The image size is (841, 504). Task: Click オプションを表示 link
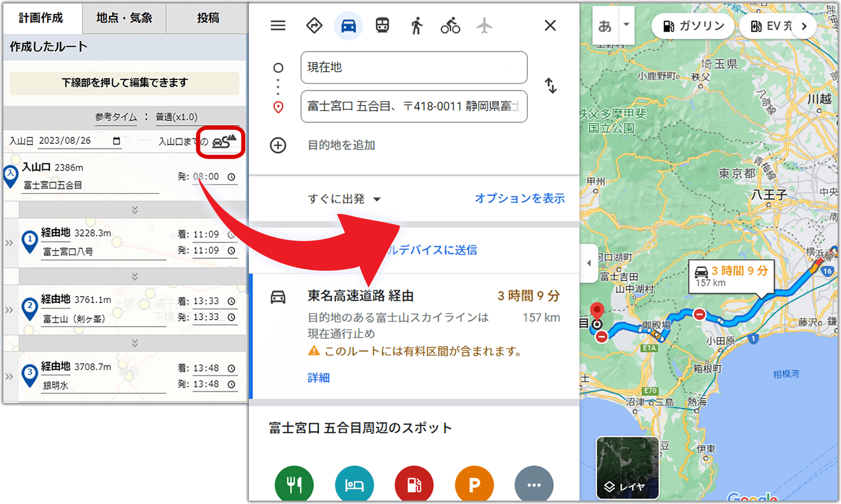click(520, 198)
